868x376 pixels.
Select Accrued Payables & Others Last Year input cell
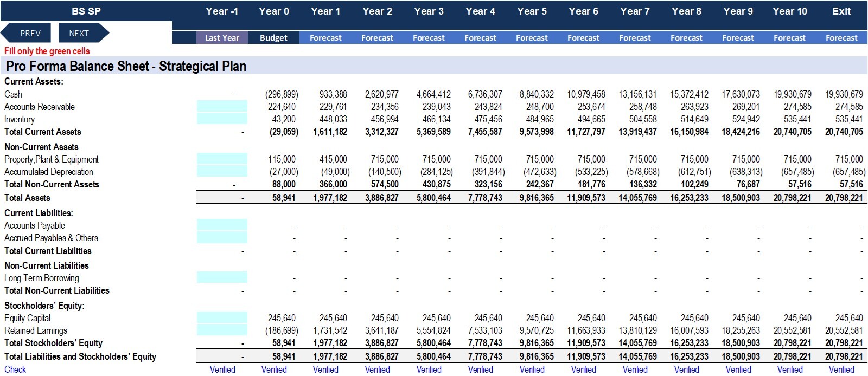point(222,238)
